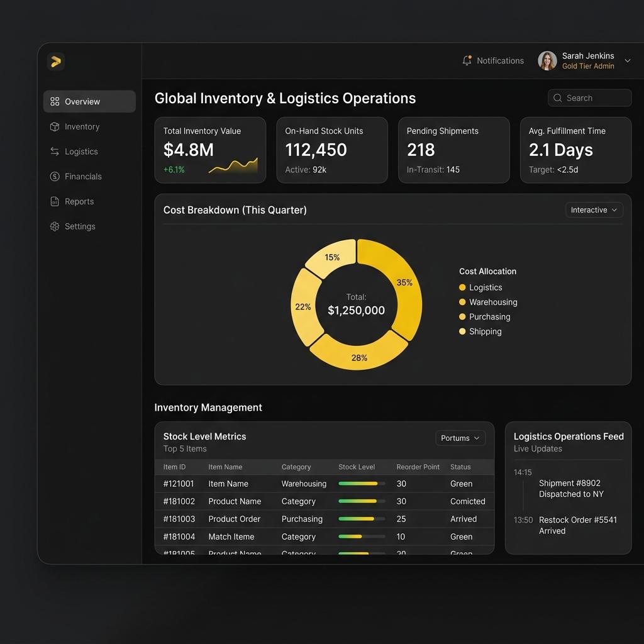Select the 15% donut segment
This screenshot has height=644, width=644.
point(332,257)
